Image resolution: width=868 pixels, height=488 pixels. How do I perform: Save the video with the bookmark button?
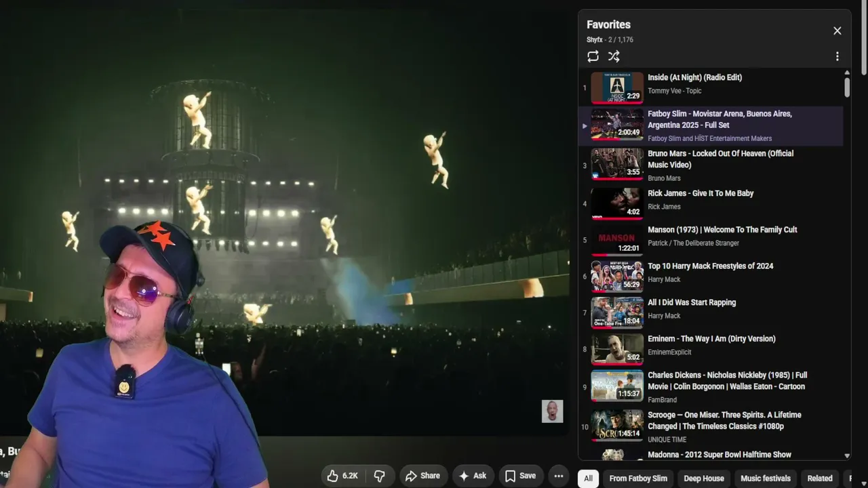point(520,476)
